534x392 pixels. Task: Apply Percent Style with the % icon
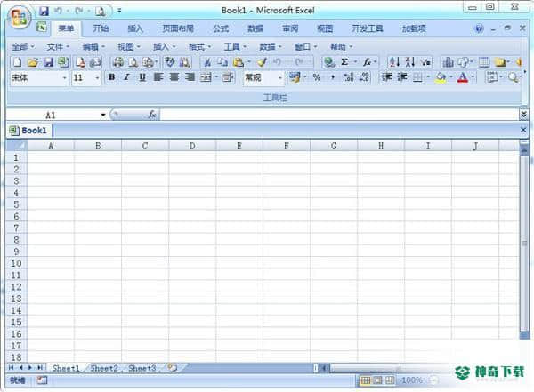pyautogui.click(x=317, y=77)
